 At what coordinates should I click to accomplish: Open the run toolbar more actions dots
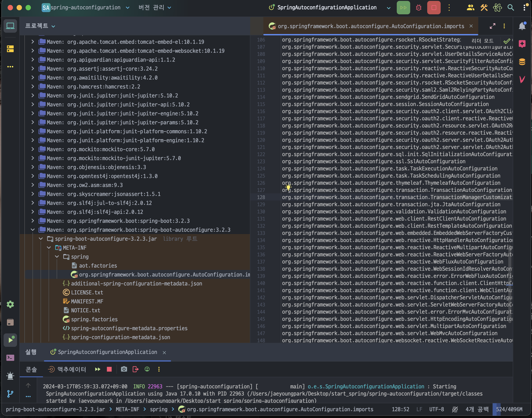(449, 8)
